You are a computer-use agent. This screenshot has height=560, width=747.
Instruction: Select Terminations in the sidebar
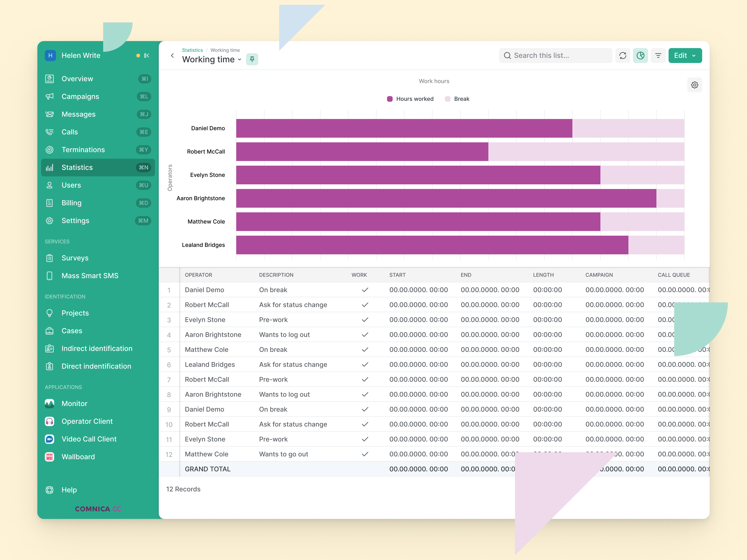[x=83, y=149]
